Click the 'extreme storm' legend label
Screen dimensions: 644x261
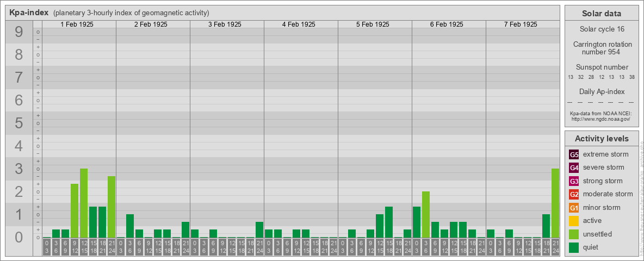point(605,154)
